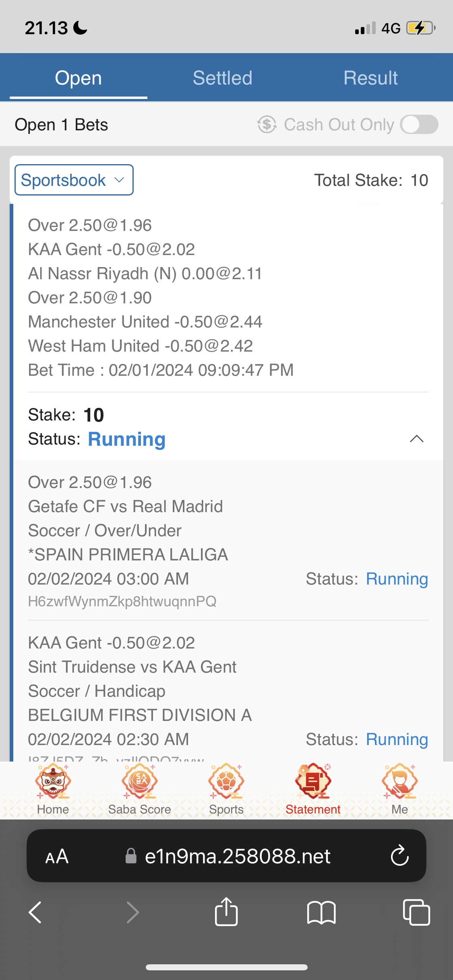The height and width of the screenshot is (980, 453).
Task: Open the Sportsbook dropdown
Action: coord(74,180)
